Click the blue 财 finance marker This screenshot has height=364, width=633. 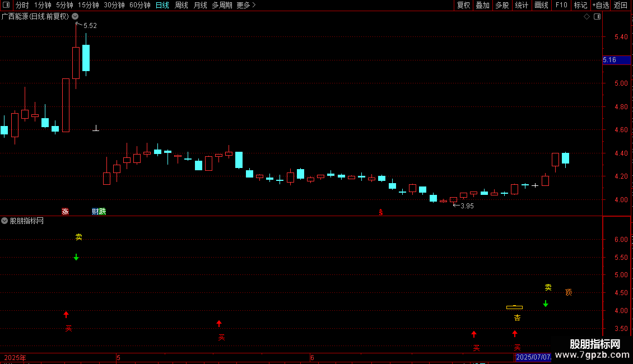pyautogui.click(x=95, y=212)
